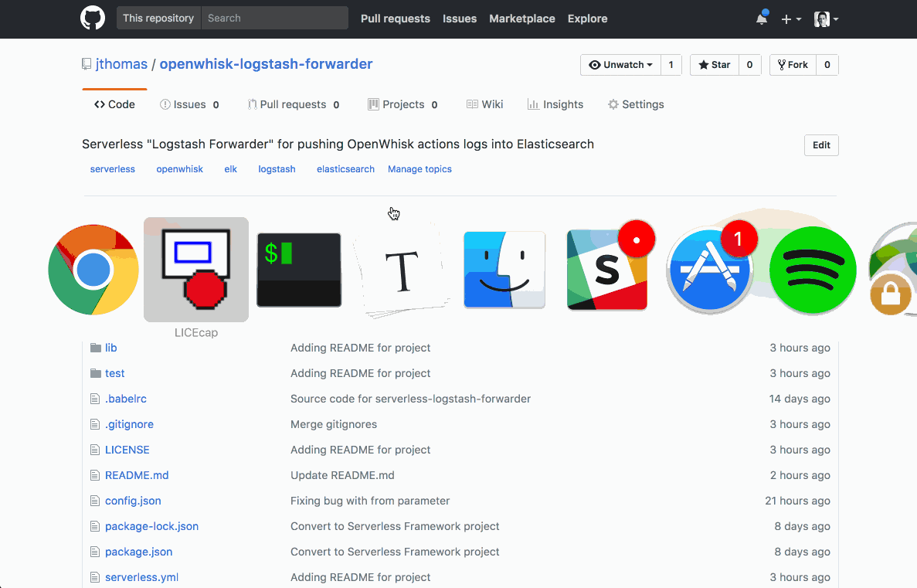The width and height of the screenshot is (917, 588).
Task: Open Marketplace in top navigation
Action: [522, 19]
